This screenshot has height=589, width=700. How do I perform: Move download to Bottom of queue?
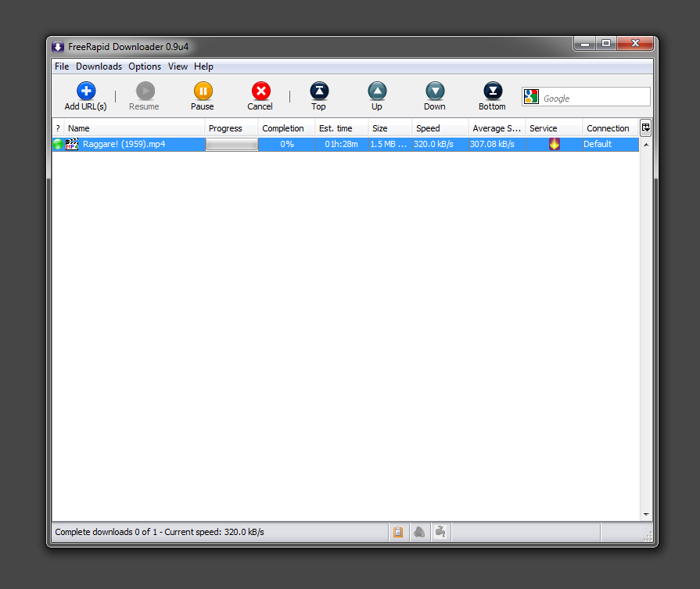click(493, 96)
